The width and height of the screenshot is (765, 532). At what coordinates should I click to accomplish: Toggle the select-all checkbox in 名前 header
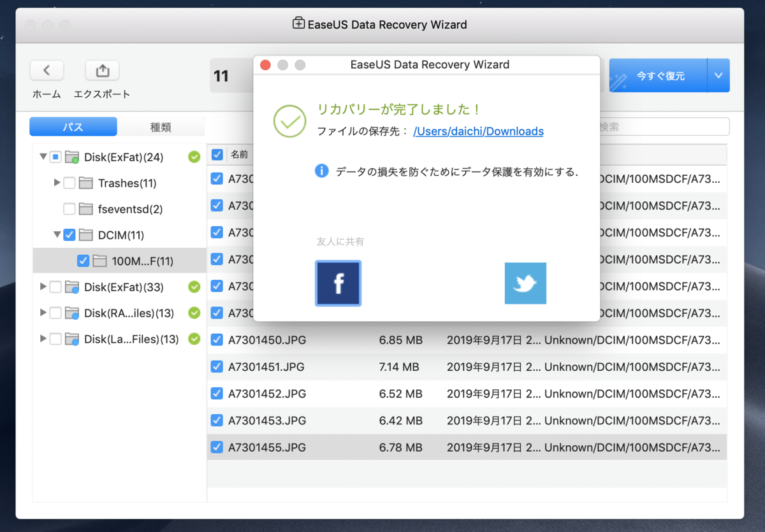tap(217, 154)
